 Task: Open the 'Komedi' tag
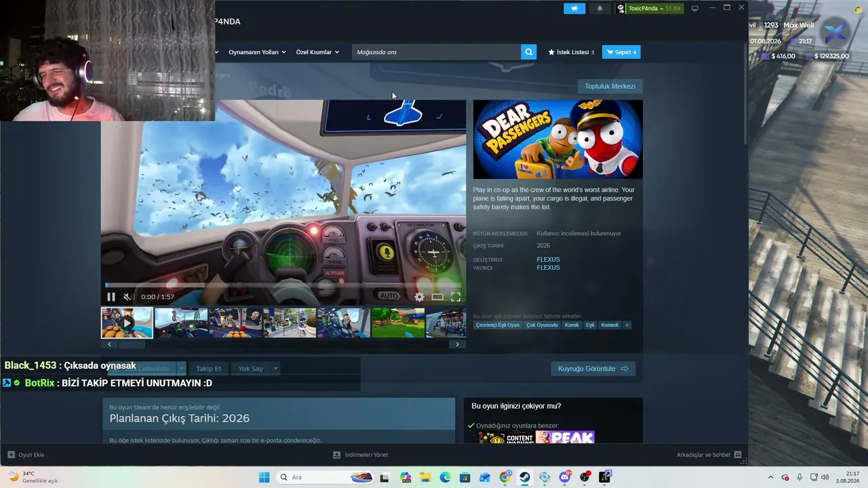coord(610,325)
